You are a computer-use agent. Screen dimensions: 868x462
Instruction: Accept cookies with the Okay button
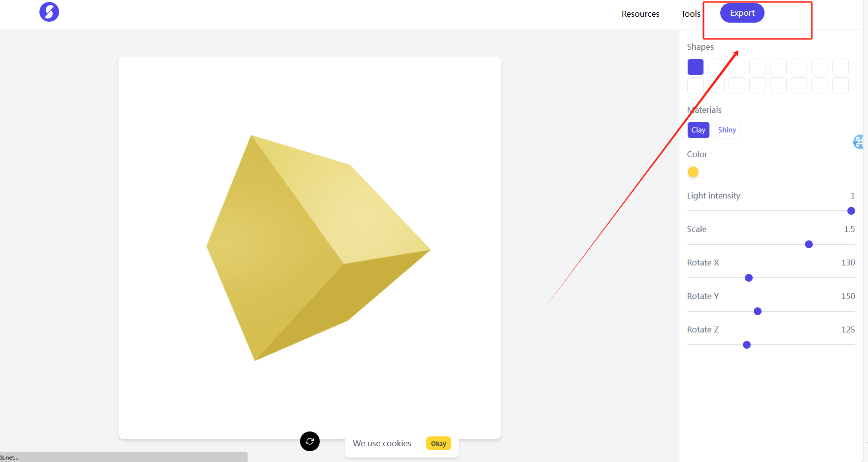(438, 443)
